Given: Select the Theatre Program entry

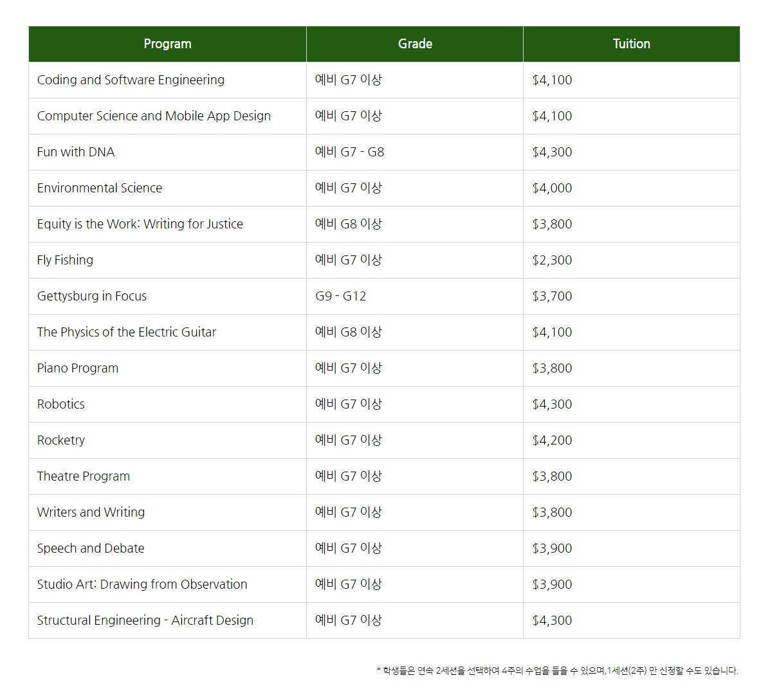Looking at the screenshot, I should 84,476.
